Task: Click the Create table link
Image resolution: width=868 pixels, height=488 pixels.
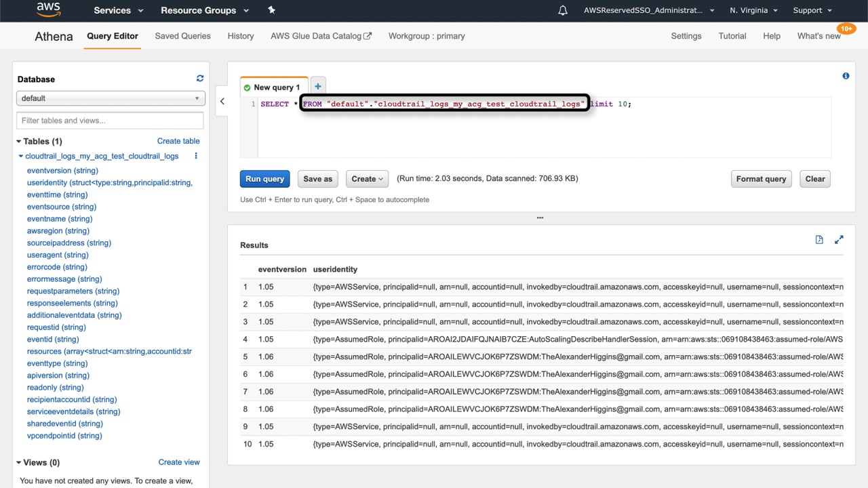Action: 178,141
